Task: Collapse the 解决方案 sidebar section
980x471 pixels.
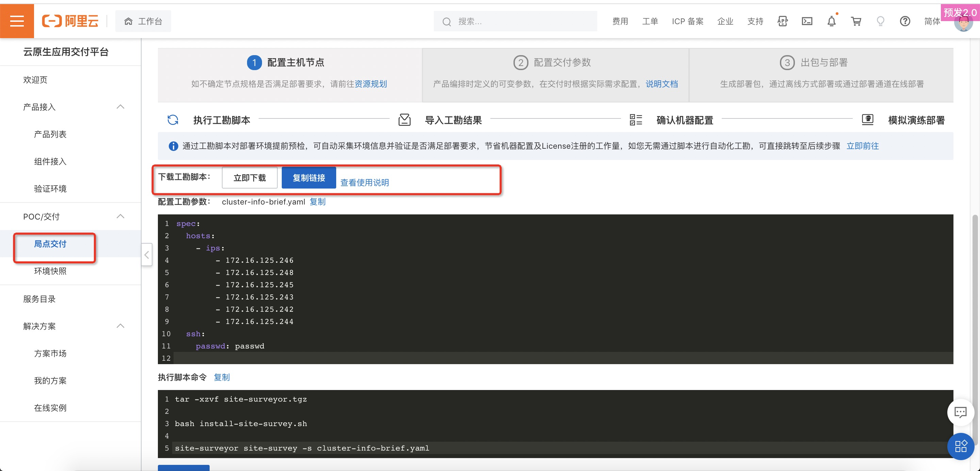Action: coord(120,326)
